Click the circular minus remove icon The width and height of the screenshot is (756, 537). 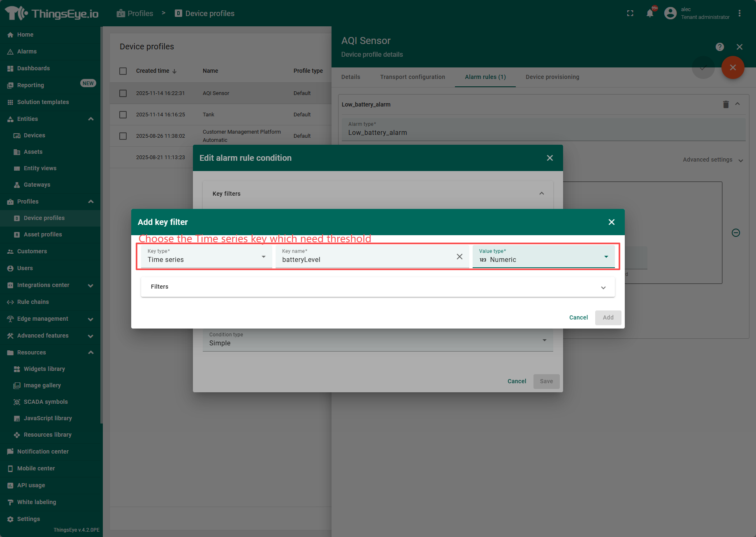point(736,233)
